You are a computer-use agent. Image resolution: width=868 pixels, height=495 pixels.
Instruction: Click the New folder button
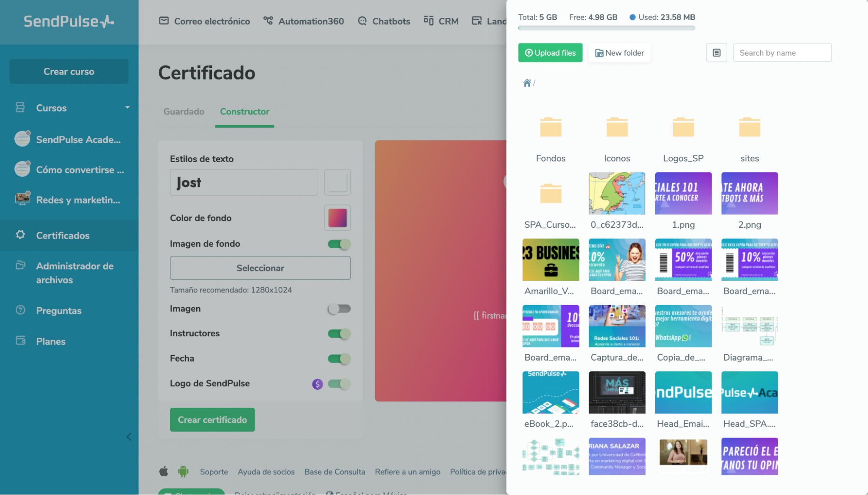[619, 53]
